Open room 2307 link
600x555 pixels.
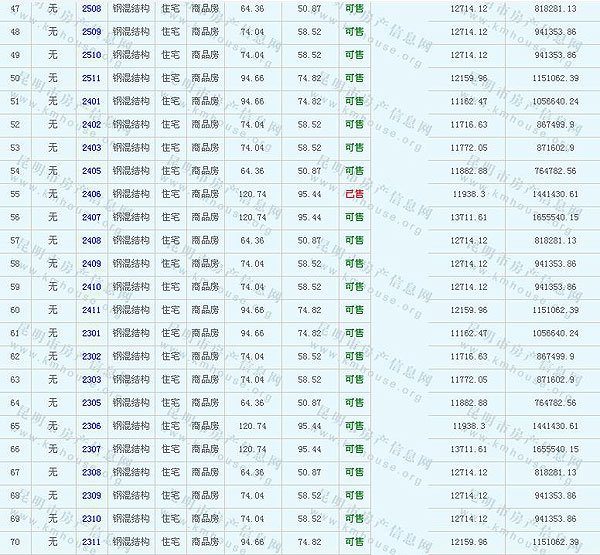(x=91, y=449)
